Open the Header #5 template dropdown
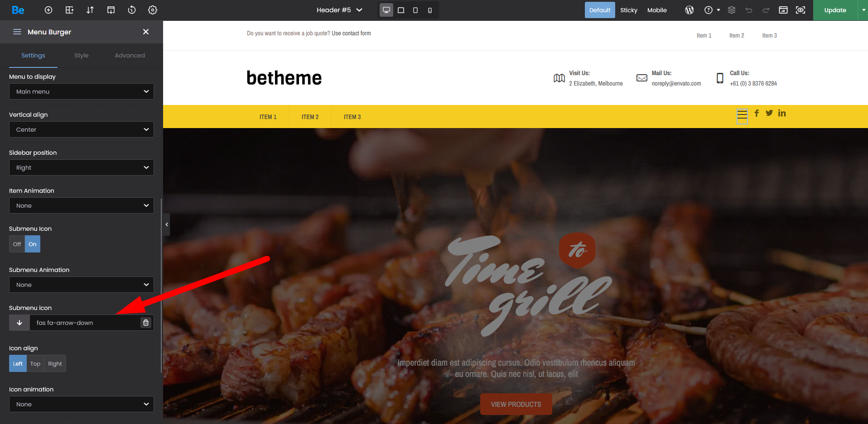The image size is (868, 424). click(339, 10)
